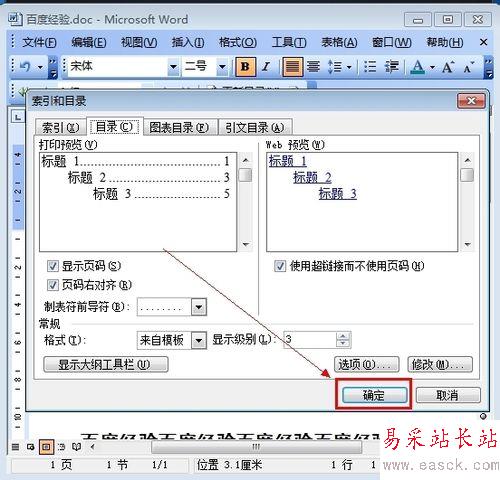
Task: Click the 选项(O)... button
Action: click(x=366, y=365)
